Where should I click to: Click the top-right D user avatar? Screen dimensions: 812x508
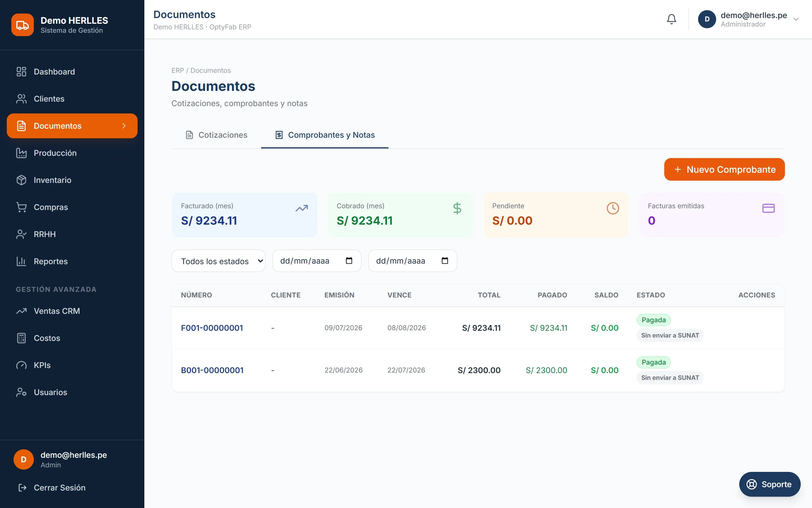707,19
